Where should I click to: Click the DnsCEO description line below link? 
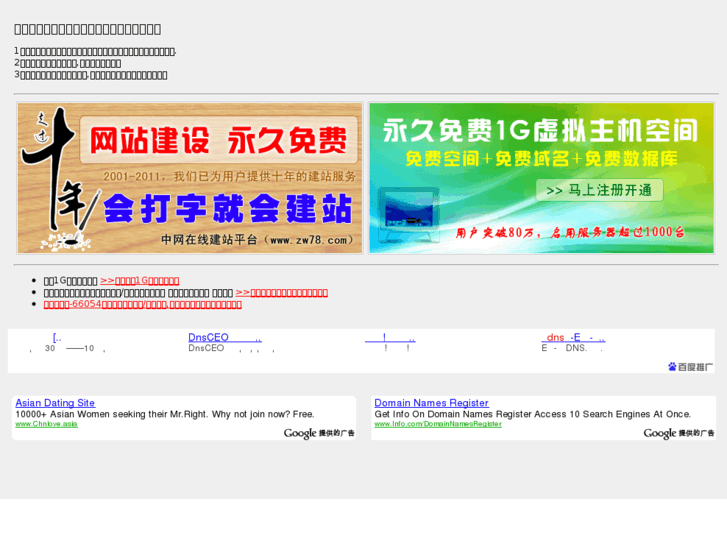tap(231, 348)
